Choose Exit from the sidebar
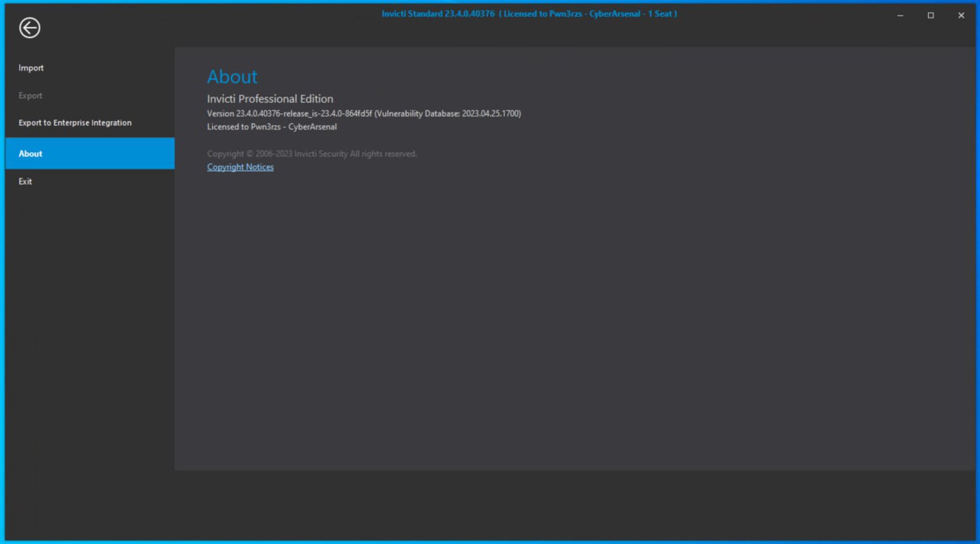The width and height of the screenshot is (980, 544). (x=90, y=182)
